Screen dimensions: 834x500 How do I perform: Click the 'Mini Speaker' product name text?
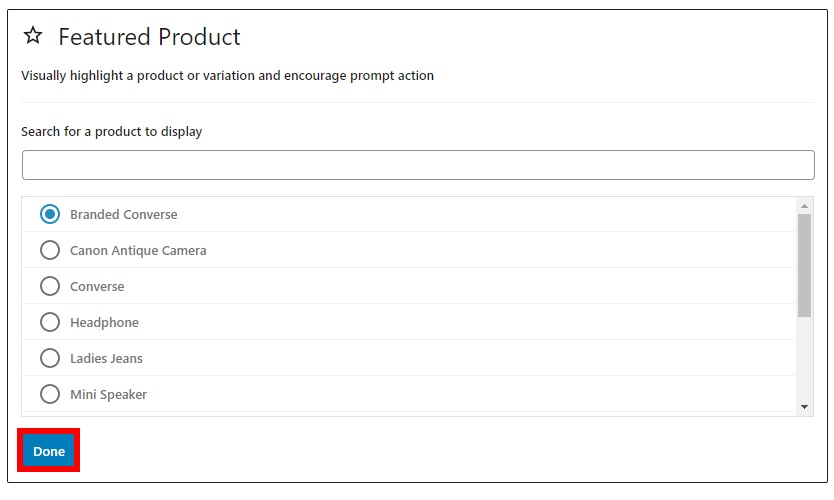[x=109, y=395]
